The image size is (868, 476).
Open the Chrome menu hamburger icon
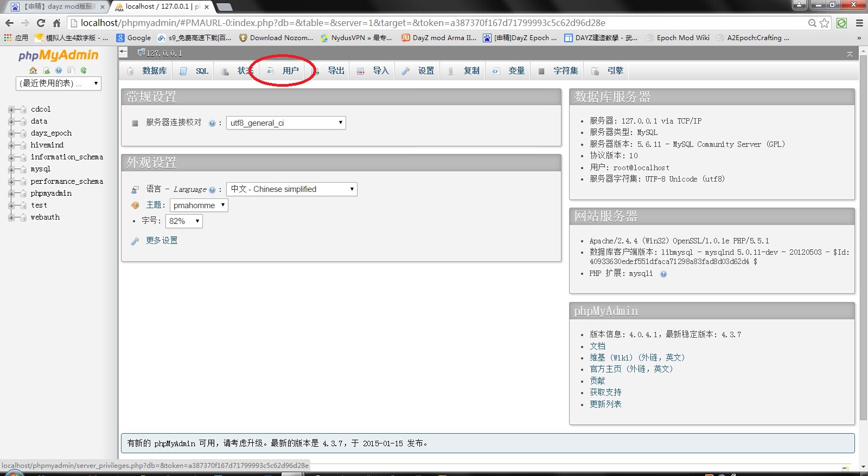coord(859,23)
